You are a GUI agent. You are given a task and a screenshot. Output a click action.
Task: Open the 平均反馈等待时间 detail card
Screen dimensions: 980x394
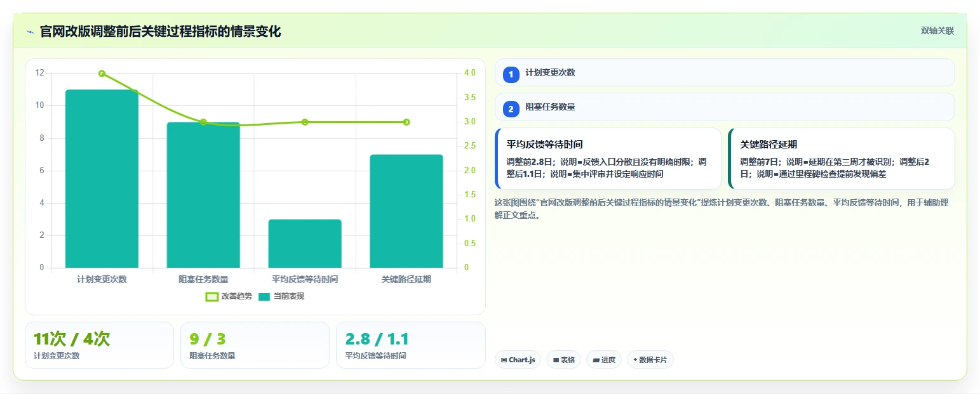[x=608, y=159]
